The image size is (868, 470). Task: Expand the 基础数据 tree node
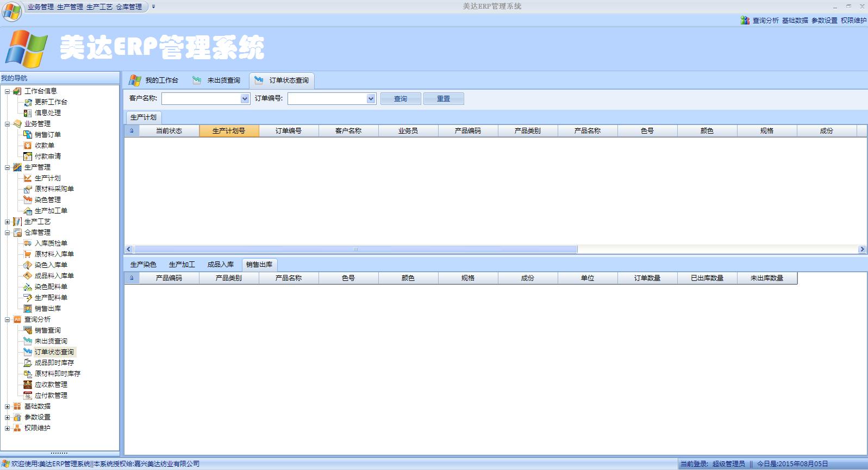tap(7, 406)
